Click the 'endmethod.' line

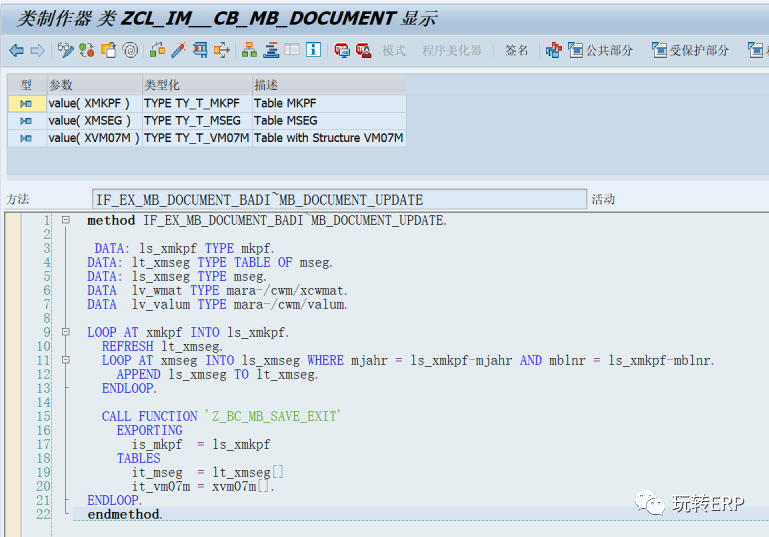pos(125,514)
